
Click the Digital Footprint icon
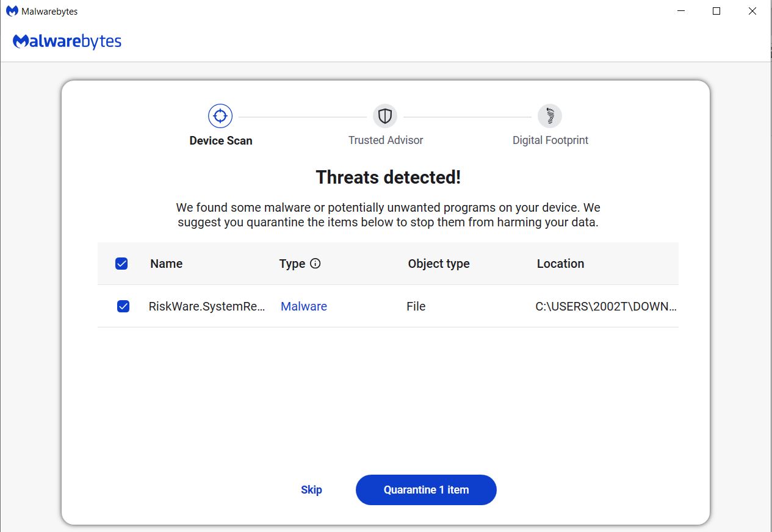[550, 115]
